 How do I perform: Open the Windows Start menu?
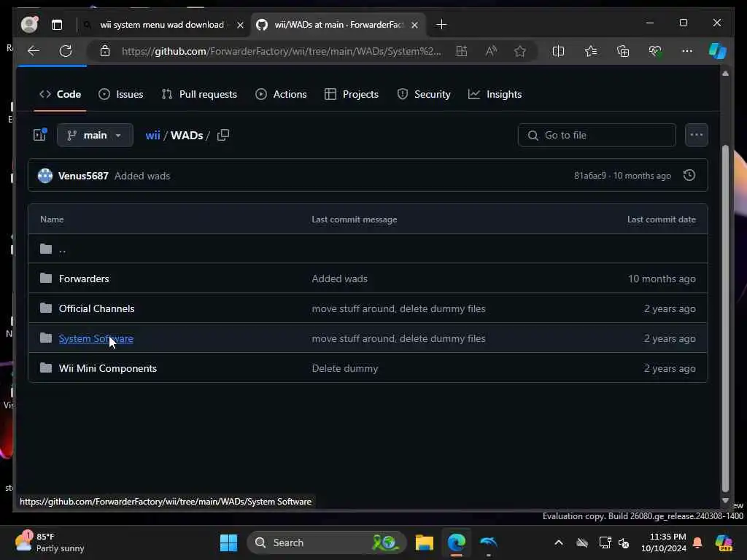(228, 542)
